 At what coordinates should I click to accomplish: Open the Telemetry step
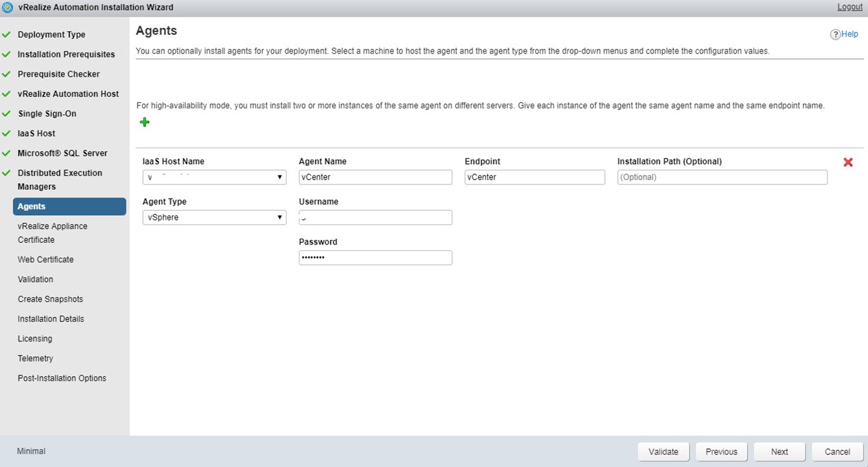pos(36,359)
